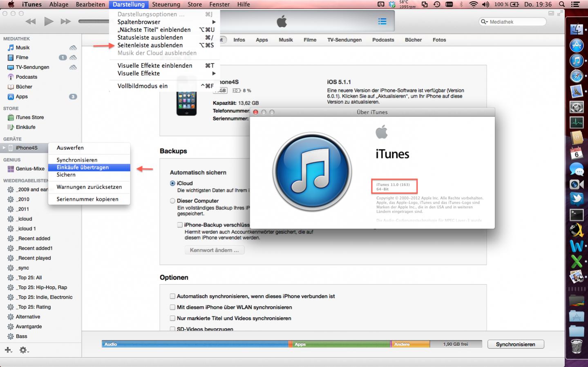The height and width of the screenshot is (367, 588).
Task: Click the play button
Action: [x=49, y=21]
